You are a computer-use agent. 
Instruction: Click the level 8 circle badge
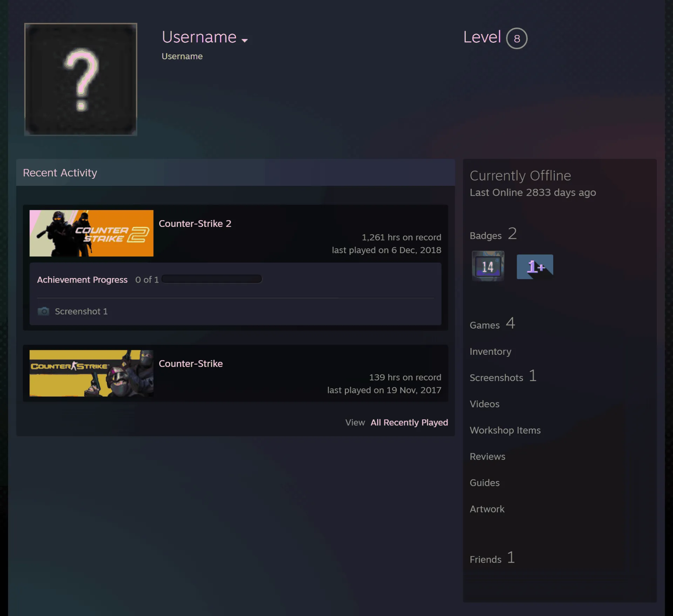point(517,38)
